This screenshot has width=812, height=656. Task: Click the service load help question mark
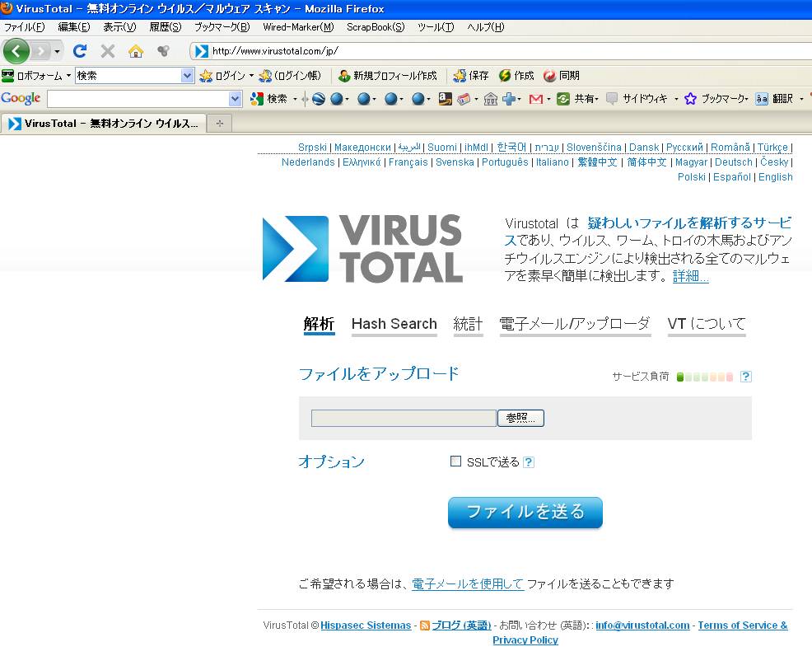point(746,377)
